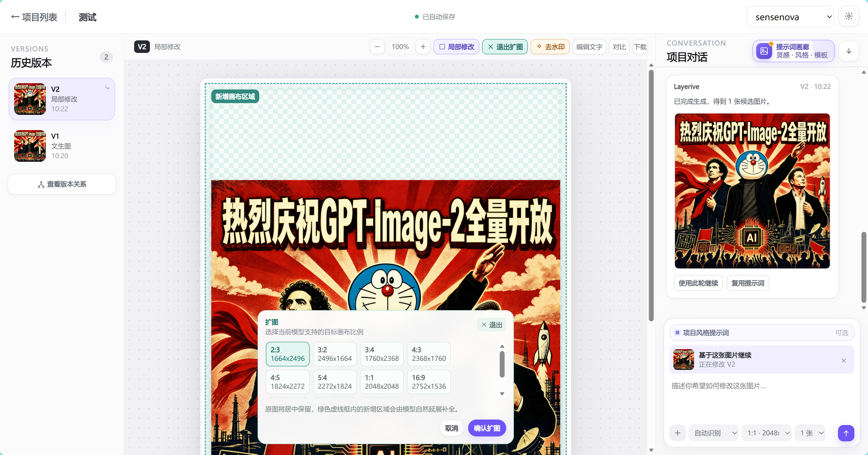Click the 对比 compare button

(619, 47)
